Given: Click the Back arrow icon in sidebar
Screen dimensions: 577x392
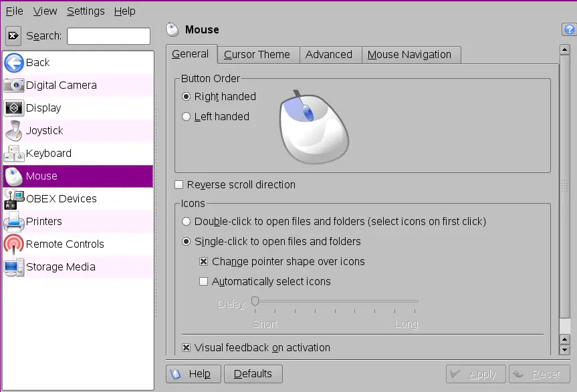Looking at the screenshot, I should (14, 63).
